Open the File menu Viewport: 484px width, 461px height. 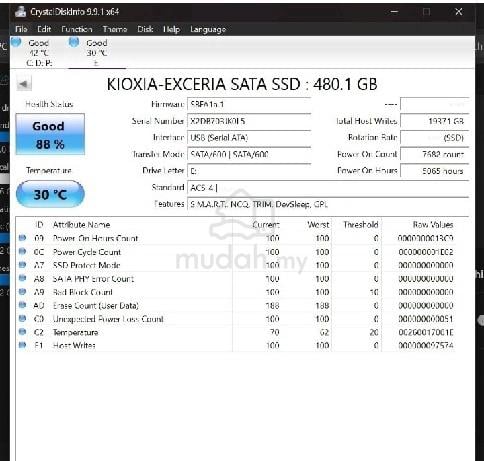pos(21,29)
